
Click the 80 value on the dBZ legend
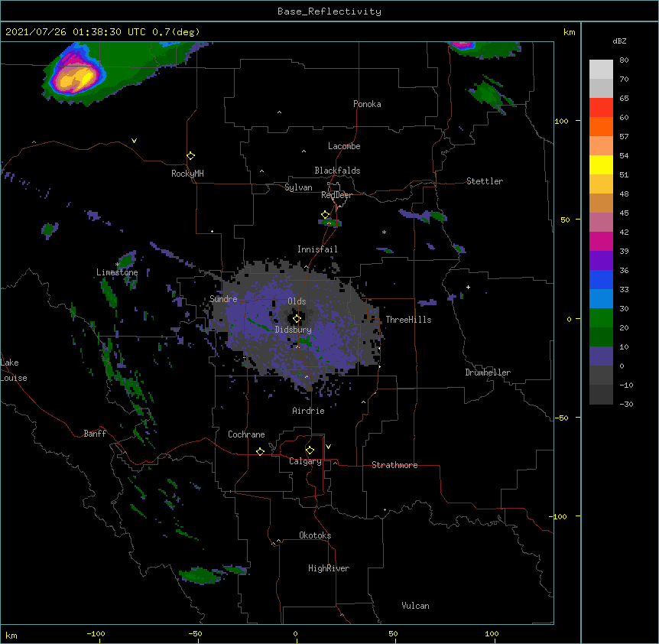(624, 60)
